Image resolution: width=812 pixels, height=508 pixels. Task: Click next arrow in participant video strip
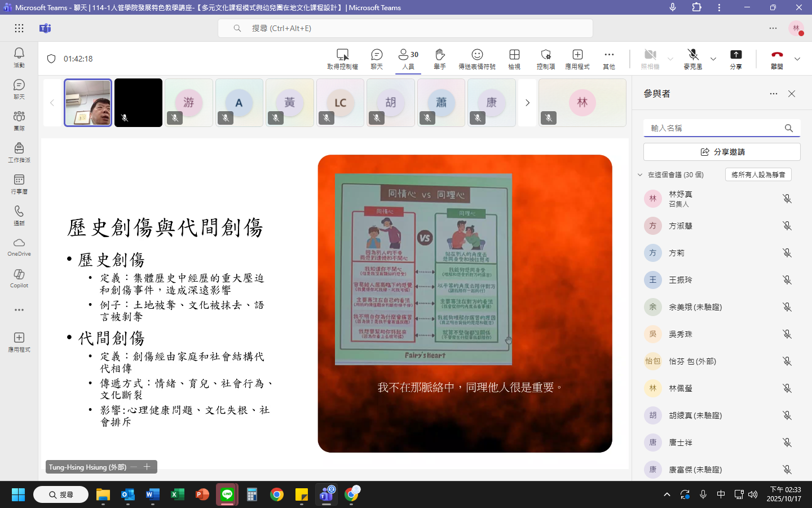tap(527, 103)
